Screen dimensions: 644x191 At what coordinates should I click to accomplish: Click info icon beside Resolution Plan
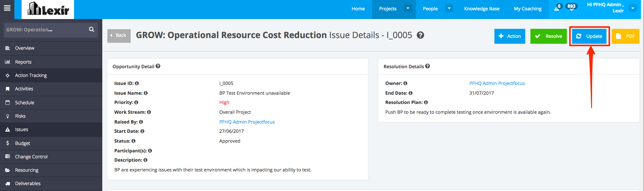[x=426, y=102]
